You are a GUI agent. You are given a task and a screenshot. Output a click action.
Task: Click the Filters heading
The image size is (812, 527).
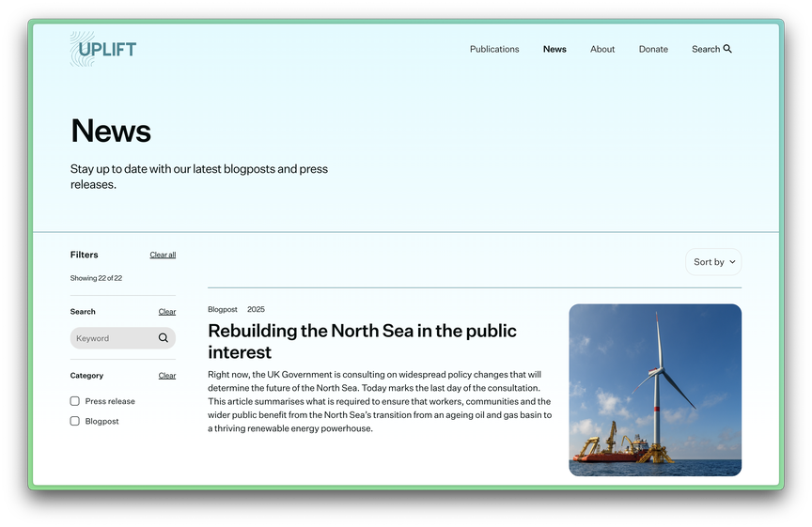tap(84, 255)
